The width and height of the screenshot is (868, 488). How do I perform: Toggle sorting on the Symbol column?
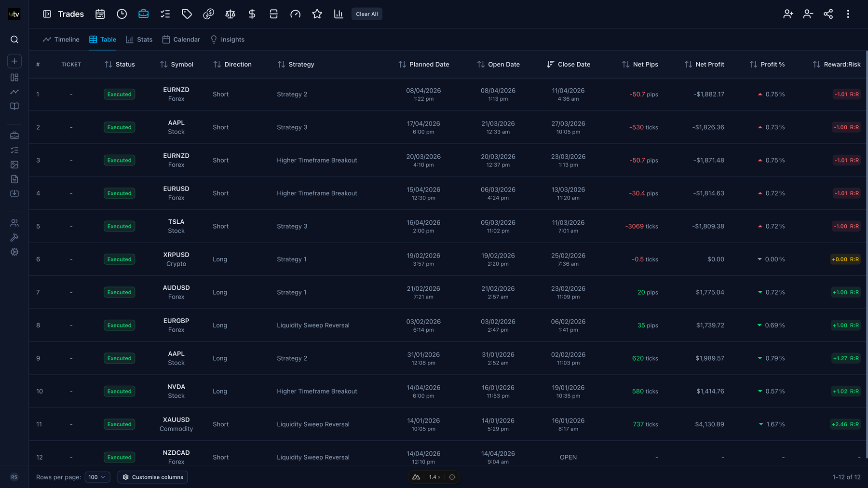coord(163,64)
